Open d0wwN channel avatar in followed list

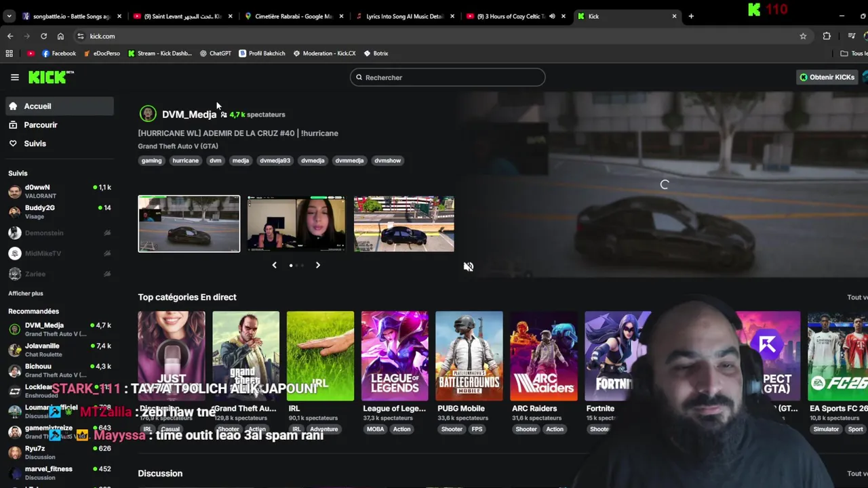tap(15, 191)
